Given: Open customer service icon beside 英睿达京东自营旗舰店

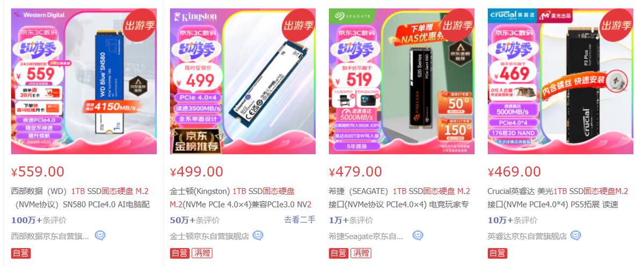Looking at the screenshot, I should point(576,235).
